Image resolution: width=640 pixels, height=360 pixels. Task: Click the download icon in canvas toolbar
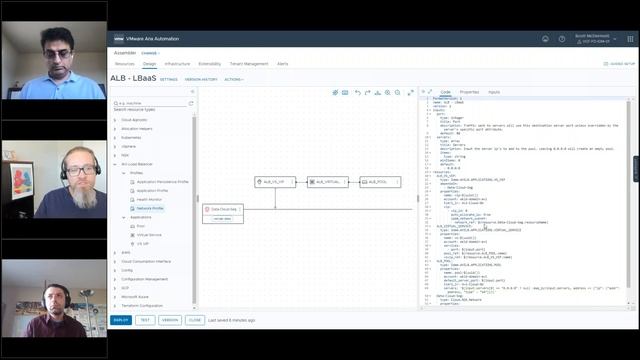(x=378, y=93)
